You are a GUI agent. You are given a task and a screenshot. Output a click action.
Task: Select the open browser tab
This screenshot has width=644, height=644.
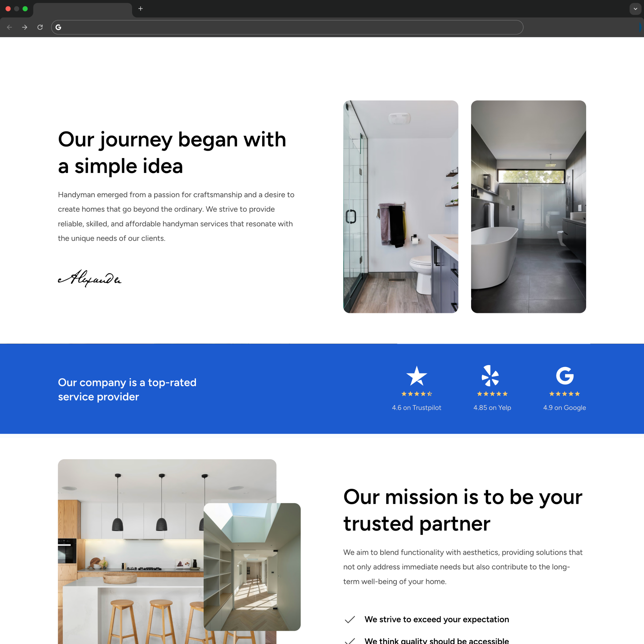[x=83, y=9]
